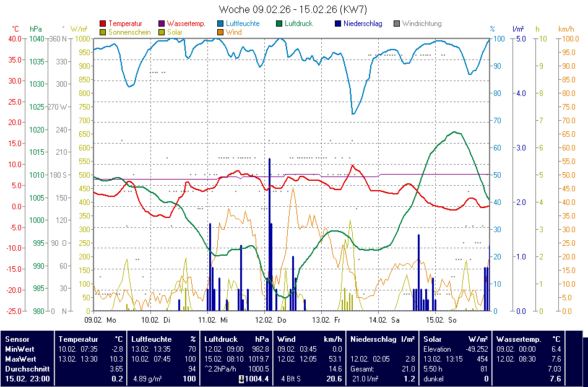The width and height of the screenshot is (588, 387).
Task: Click the pressure falling arrow icon
Action: 242,379
